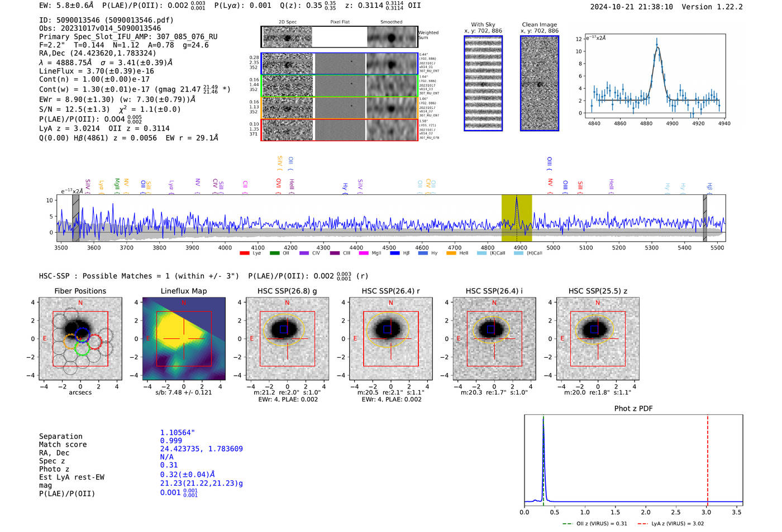The height and width of the screenshot is (532, 782).
Task: Open the HSC SSP z-band cutout
Action: (x=598, y=339)
